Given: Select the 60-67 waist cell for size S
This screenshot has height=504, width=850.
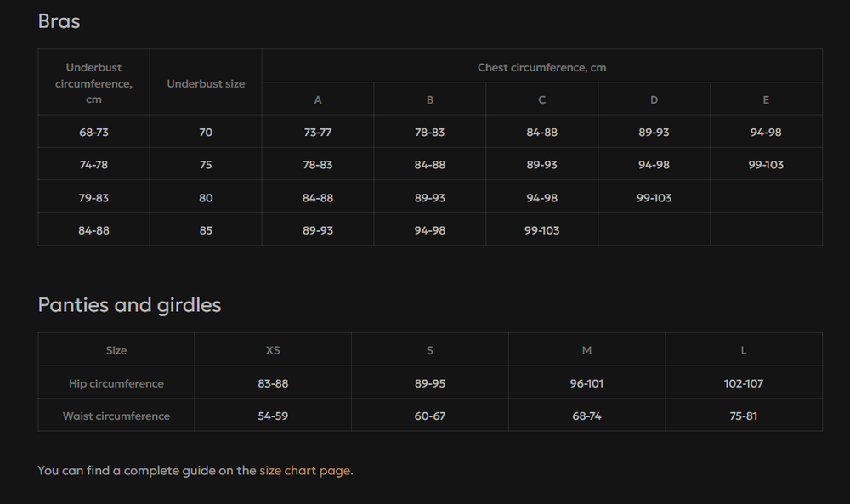Looking at the screenshot, I should [430, 416].
